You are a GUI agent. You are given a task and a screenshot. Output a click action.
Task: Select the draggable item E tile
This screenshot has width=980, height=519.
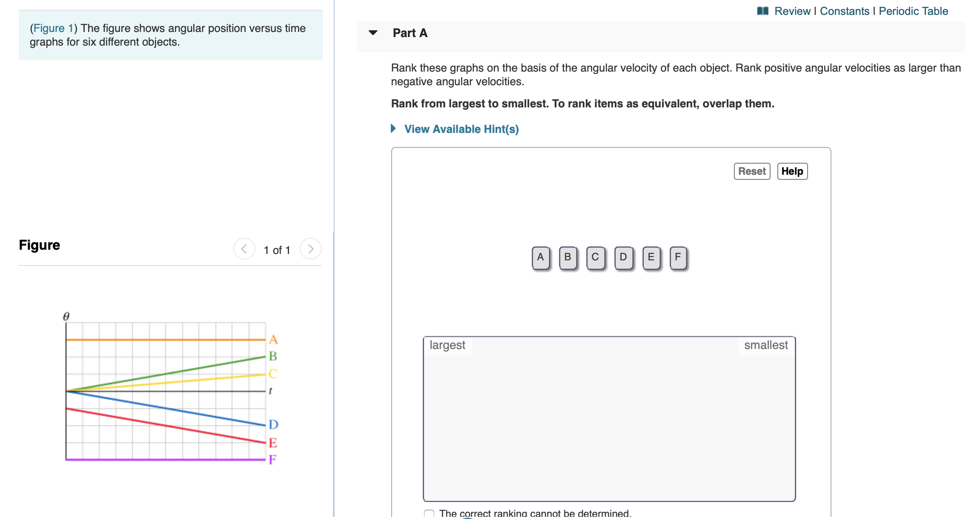click(650, 257)
